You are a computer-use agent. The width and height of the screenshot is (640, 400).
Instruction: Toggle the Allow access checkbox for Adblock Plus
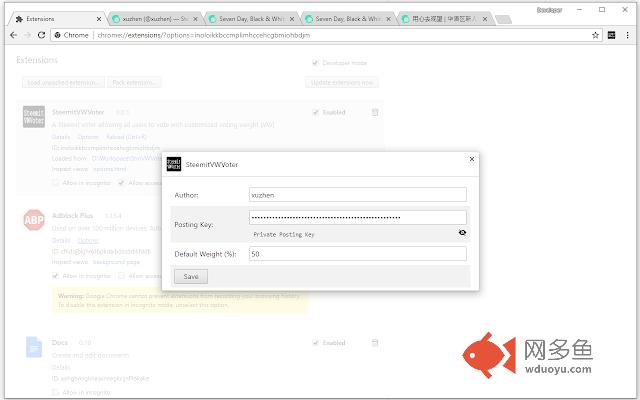[x=121, y=276]
